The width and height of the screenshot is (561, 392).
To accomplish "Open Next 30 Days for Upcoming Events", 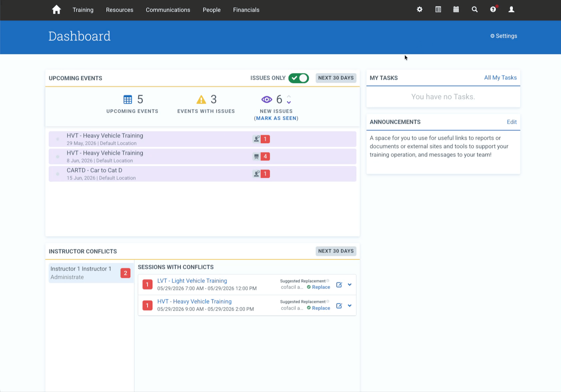I will [336, 78].
